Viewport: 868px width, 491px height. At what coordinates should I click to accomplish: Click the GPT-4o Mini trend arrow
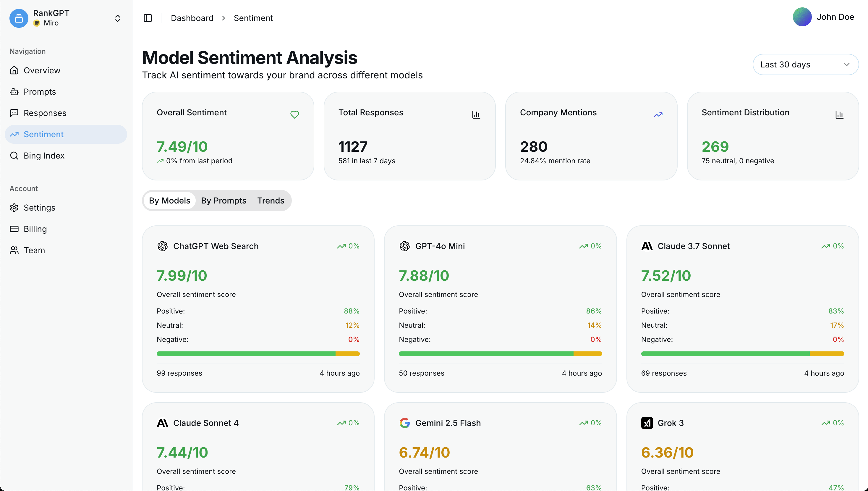[x=584, y=246]
